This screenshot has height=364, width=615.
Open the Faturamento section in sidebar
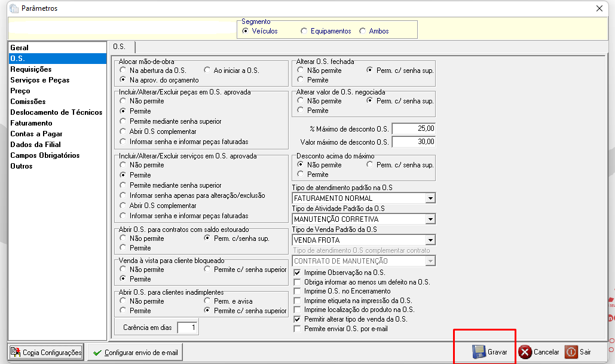(x=31, y=123)
